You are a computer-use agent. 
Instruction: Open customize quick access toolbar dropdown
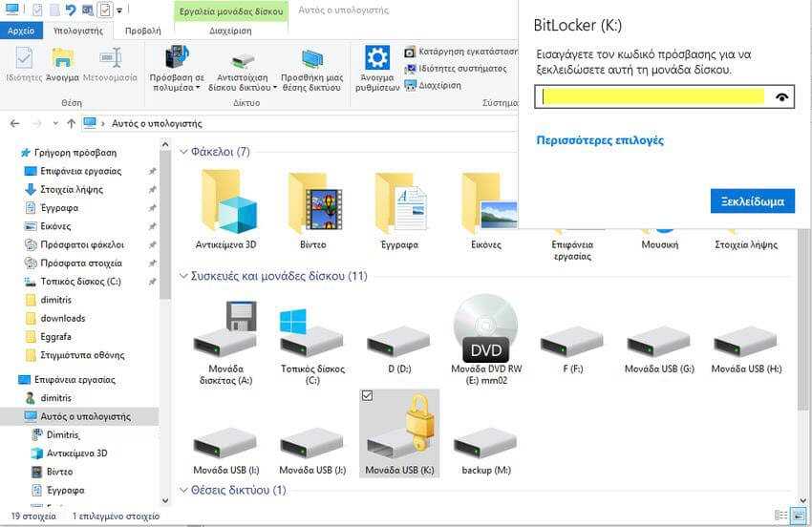[119, 11]
